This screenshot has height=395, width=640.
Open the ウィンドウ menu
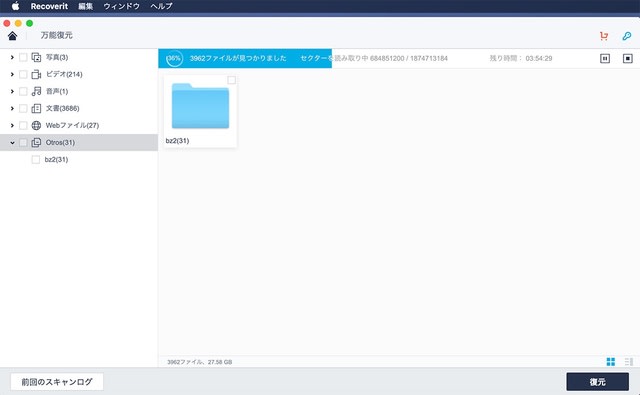click(x=121, y=6)
